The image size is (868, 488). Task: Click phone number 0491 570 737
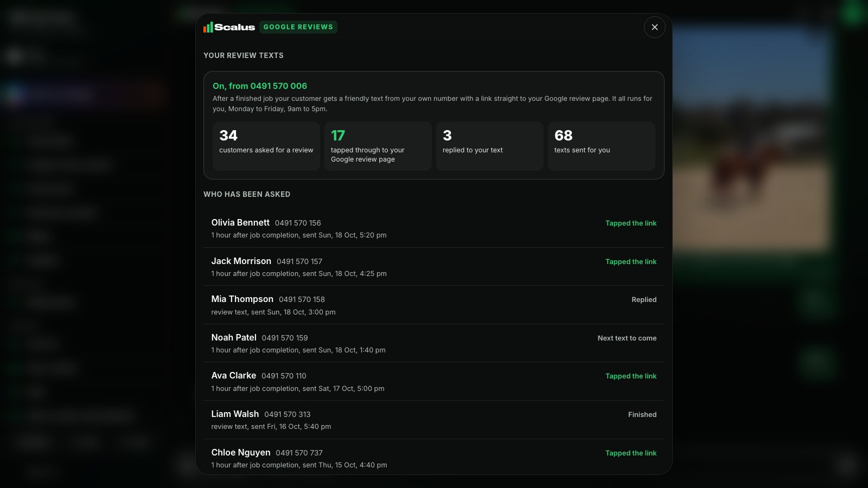coord(299,453)
